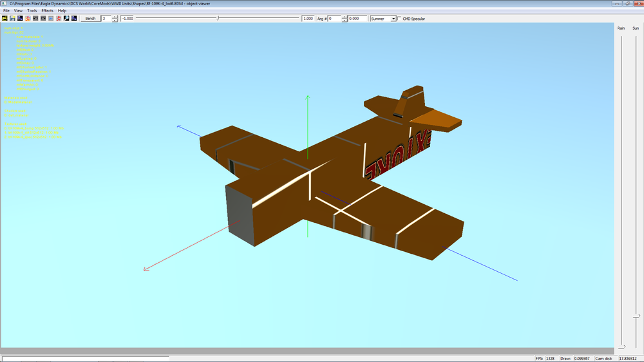Click the Draw value 0.099367 in status bar
This screenshot has height=362, width=644.
pos(582,359)
